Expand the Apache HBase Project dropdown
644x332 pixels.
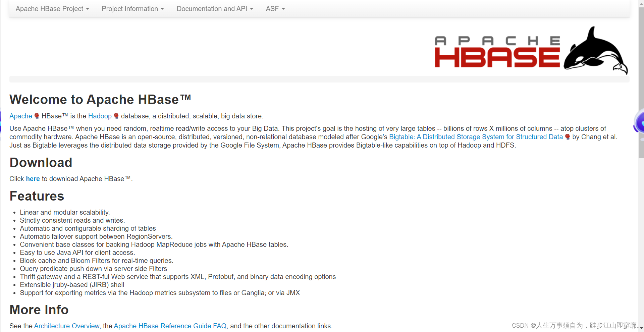pyautogui.click(x=52, y=9)
